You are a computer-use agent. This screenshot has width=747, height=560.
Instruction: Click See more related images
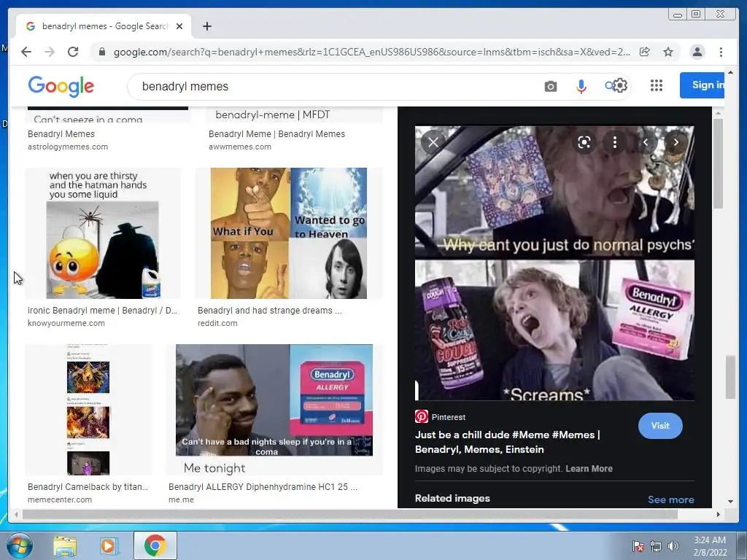pyautogui.click(x=671, y=499)
